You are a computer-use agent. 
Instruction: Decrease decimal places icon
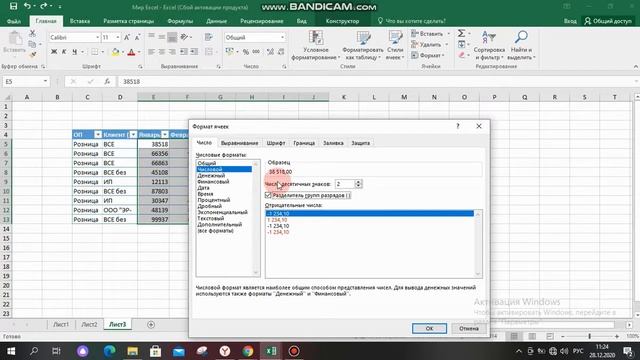281,52
